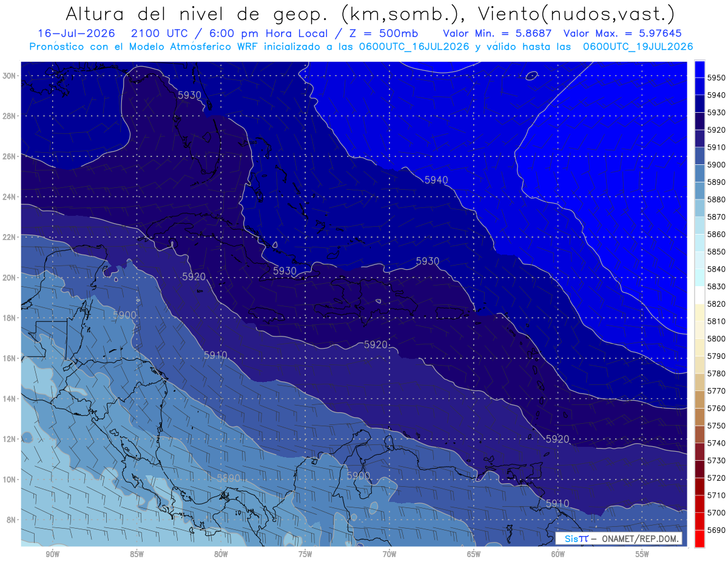Click the bright red legend band below 5690

[699, 538]
